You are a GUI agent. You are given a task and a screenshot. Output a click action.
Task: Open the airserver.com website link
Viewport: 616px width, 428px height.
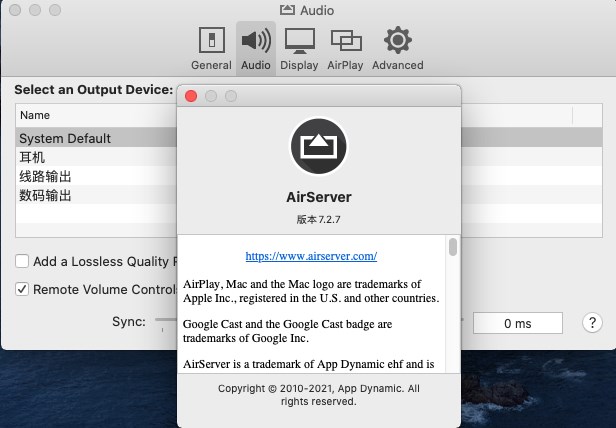[311, 256]
